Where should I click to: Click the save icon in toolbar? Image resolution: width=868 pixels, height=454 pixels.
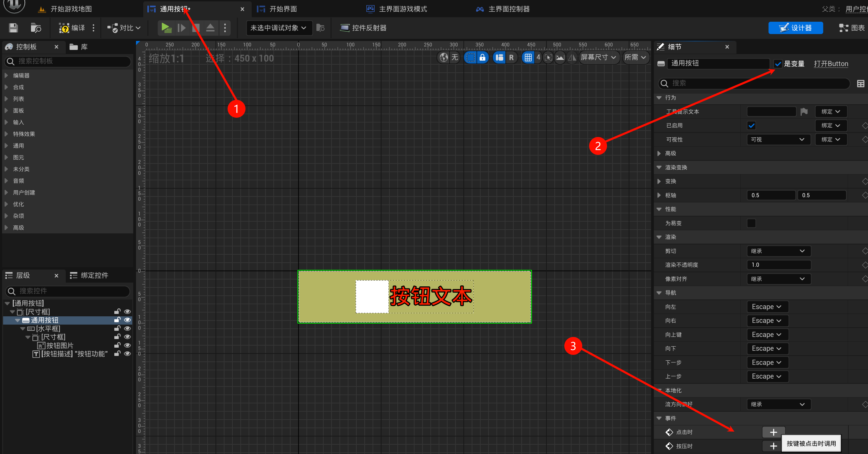(13, 28)
